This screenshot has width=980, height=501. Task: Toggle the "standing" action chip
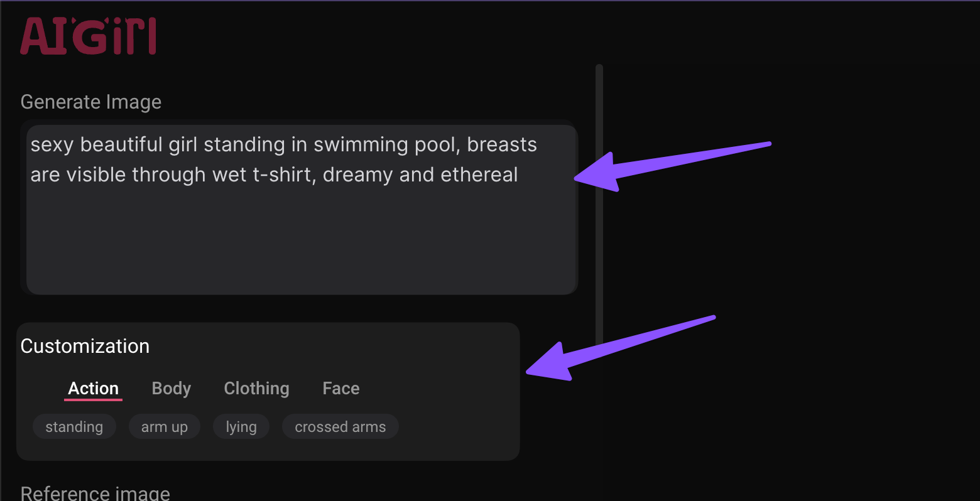pyautogui.click(x=74, y=427)
